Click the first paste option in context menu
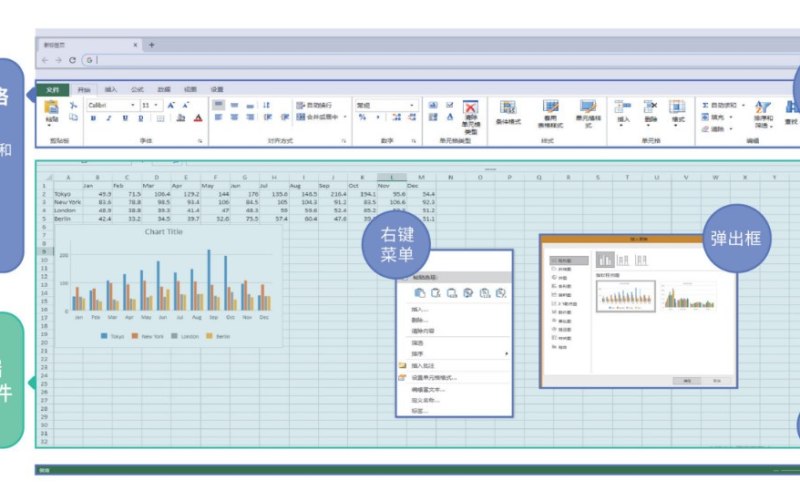The width and height of the screenshot is (800, 500). click(x=419, y=293)
